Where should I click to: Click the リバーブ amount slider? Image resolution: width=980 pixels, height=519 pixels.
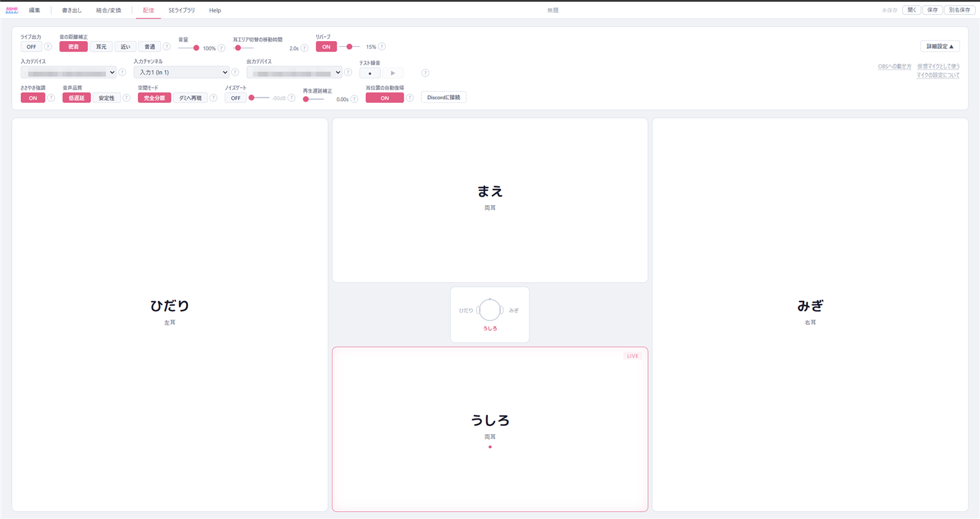point(350,47)
